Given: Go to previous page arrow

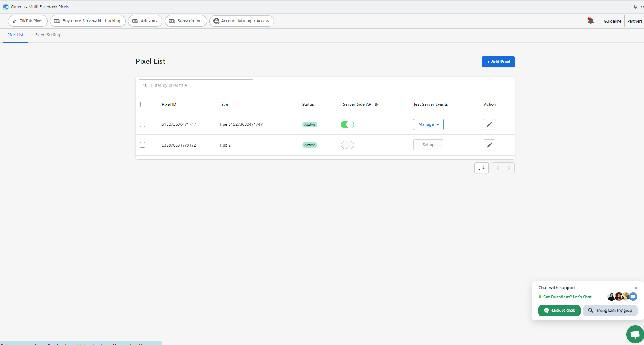Looking at the screenshot, I should [x=497, y=168].
